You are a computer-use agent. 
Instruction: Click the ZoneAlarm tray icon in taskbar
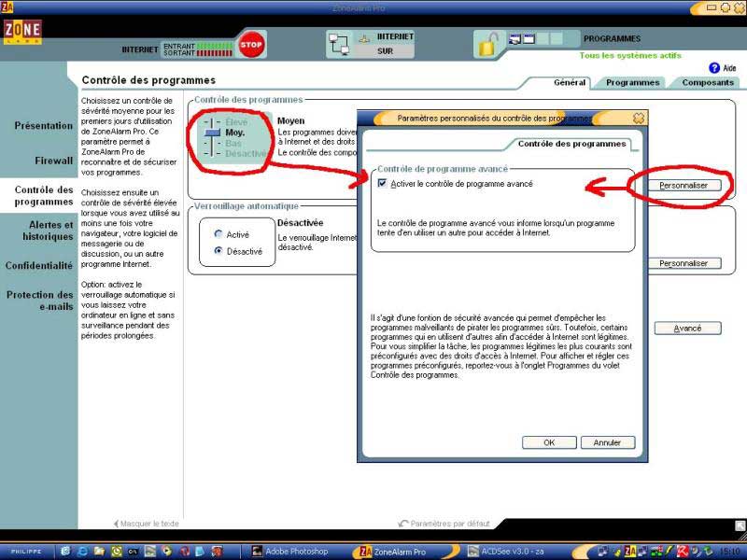point(630,552)
